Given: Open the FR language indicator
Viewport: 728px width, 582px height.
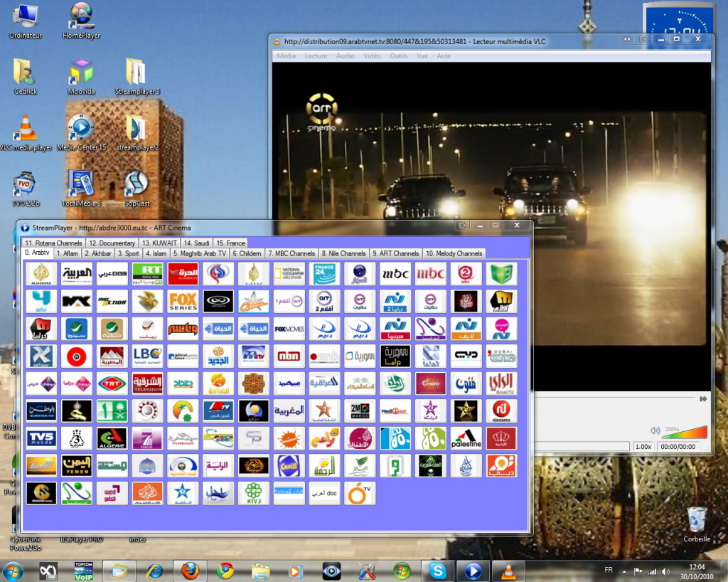Looking at the screenshot, I should tap(609, 570).
